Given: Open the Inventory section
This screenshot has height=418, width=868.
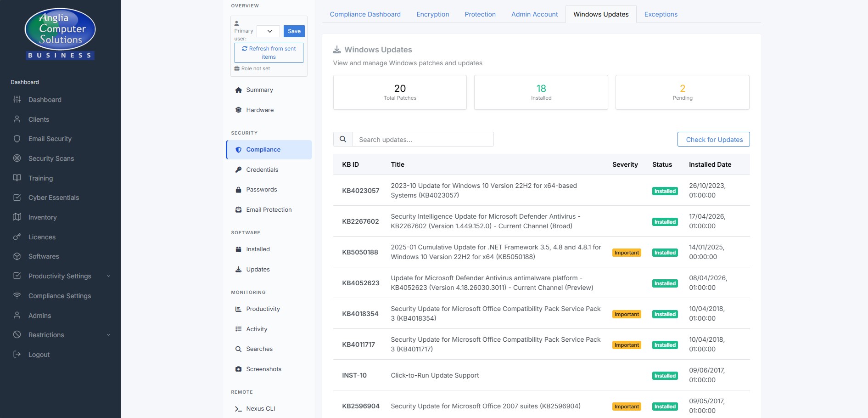Looking at the screenshot, I should coord(43,217).
